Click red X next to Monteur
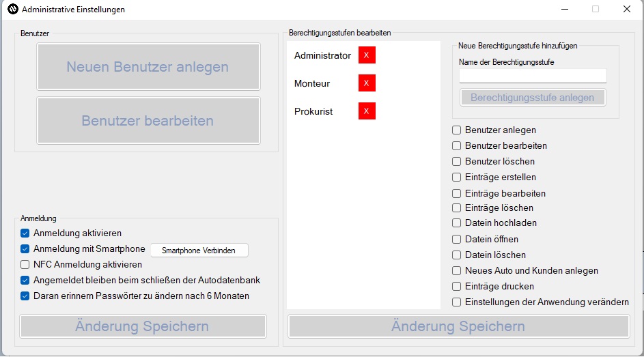The width and height of the screenshot is (644, 357). 367,83
